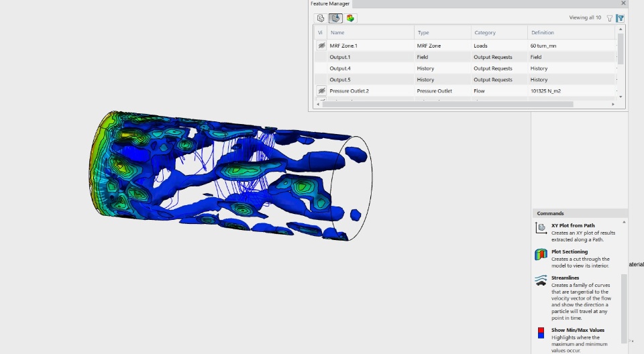Click the table vertical scrollbar up arrow
Screen dimensions: 644x354
click(x=620, y=29)
